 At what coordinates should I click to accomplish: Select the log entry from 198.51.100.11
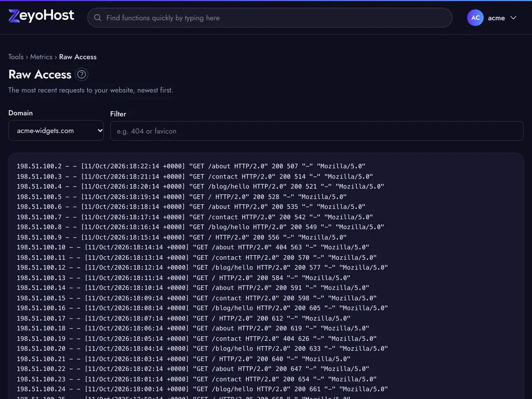tap(197, 258)
